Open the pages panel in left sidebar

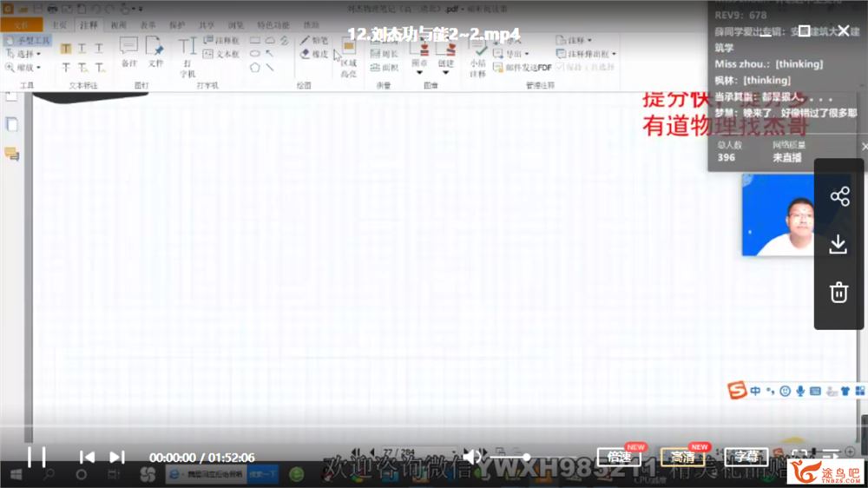click(x=11, y=125)
